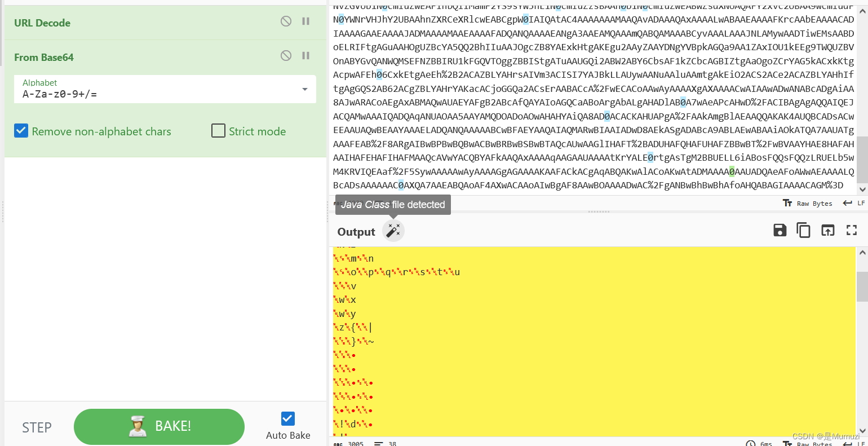868x446 pixels.
Task: Disable the URL Decode operation
Action: pos(286,21)
